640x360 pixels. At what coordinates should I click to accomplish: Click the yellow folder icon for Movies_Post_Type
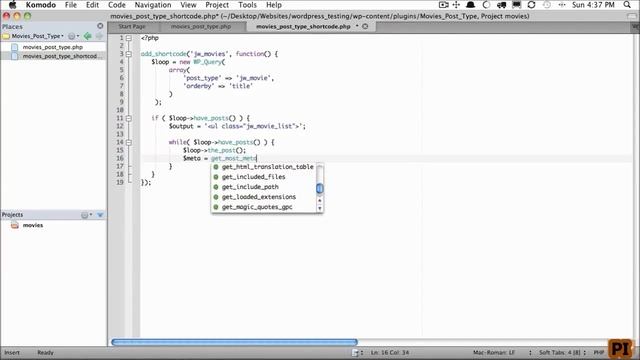pyautogui.click(x=6, y=36)
